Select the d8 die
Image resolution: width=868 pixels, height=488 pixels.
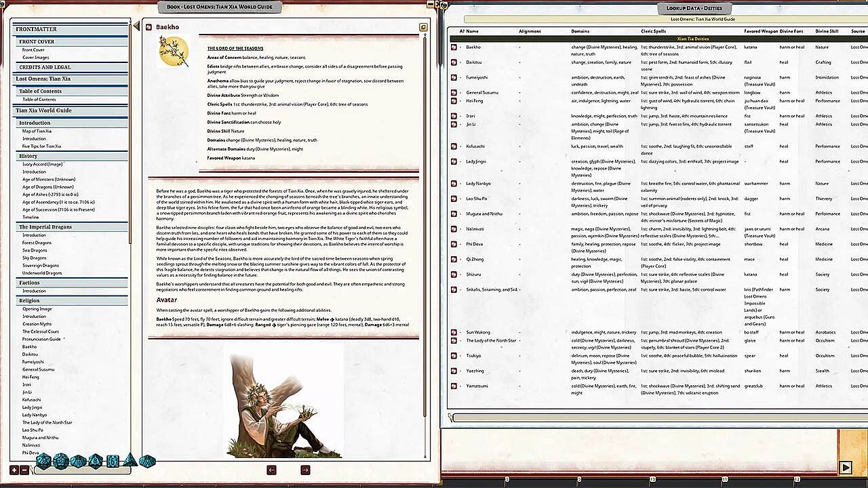point(95,462)
